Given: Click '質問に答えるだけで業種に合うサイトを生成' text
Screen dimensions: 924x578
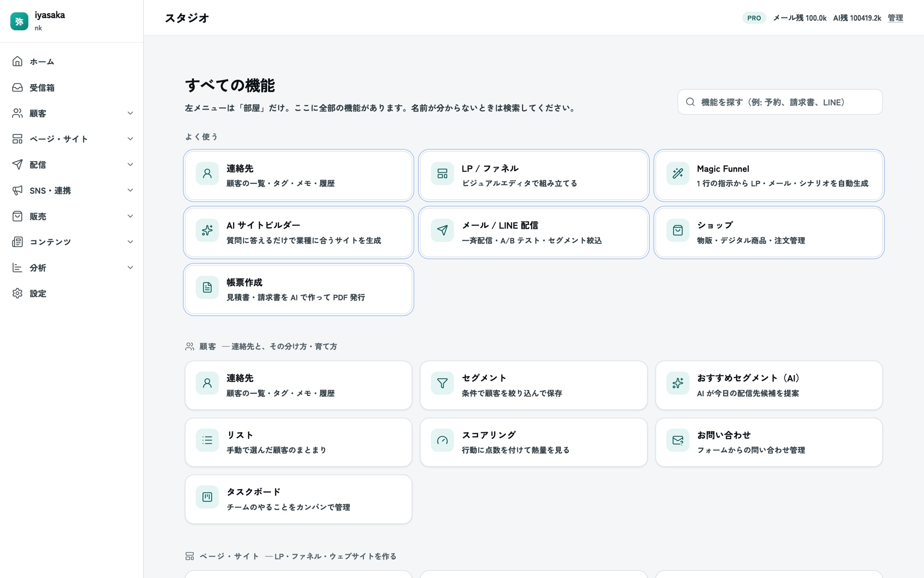Looking at the screenshot, I should coord(304,240).
